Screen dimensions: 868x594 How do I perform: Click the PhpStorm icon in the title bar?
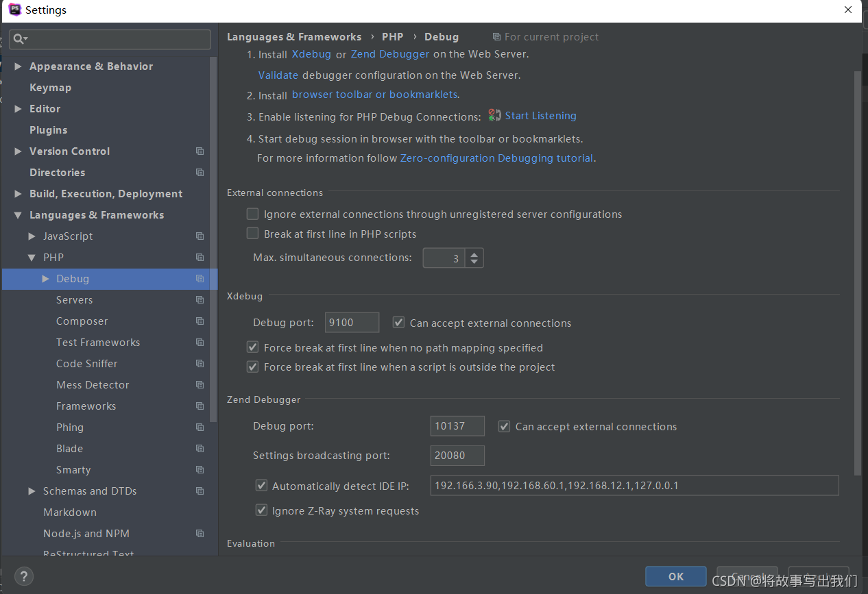point(15,10)
